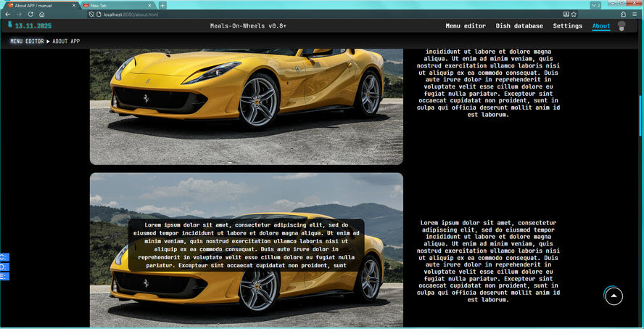Bookmark this page with the star icon
644x329 pixels.
(x=574, y=15)
